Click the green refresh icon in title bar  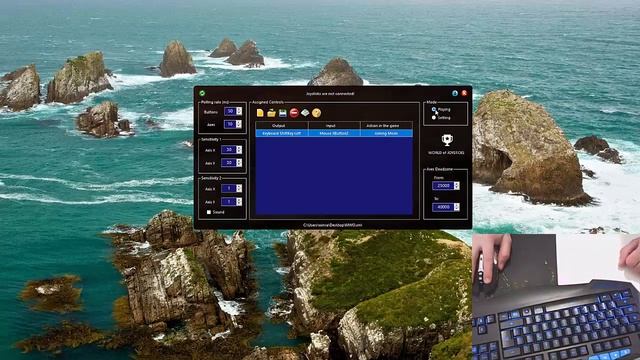pyautogui.click(x=202, y=93)
